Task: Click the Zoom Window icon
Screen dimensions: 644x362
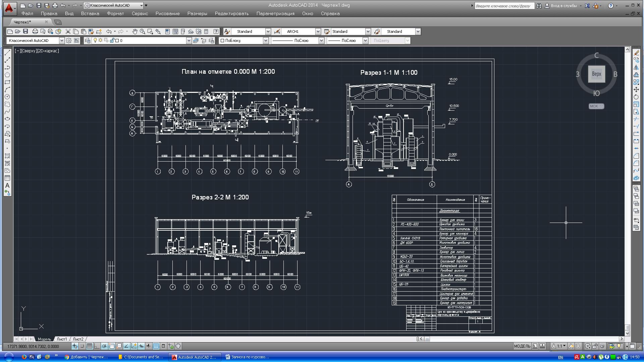Action: 150,32
